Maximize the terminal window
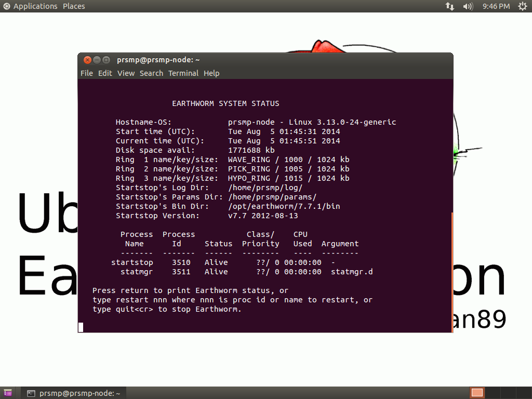This screenshot has width=532, height=399. tap(106, 60)
